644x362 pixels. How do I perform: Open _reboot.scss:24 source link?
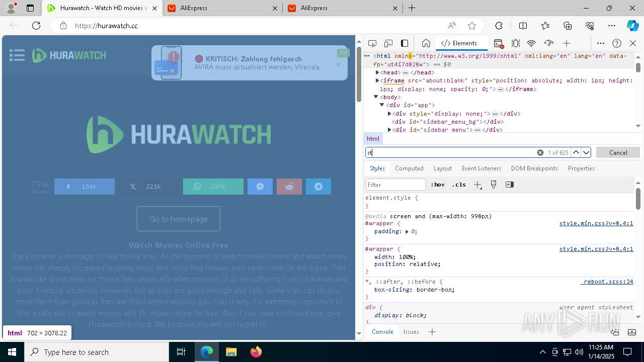(x=607, y=282)
